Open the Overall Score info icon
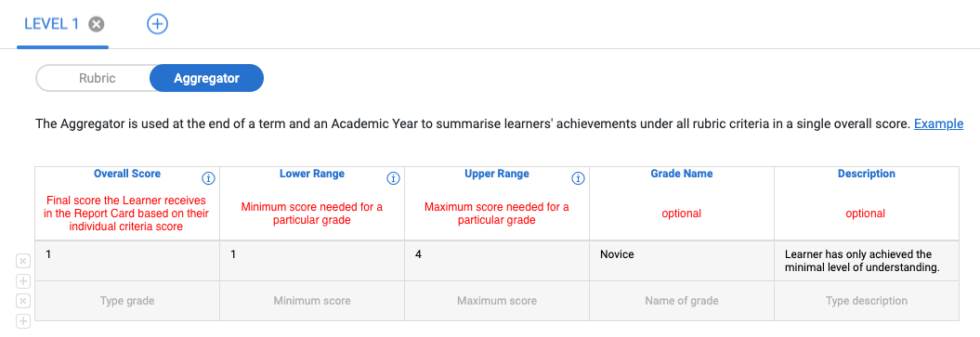980x337 pixels. (x=208, y=178)
